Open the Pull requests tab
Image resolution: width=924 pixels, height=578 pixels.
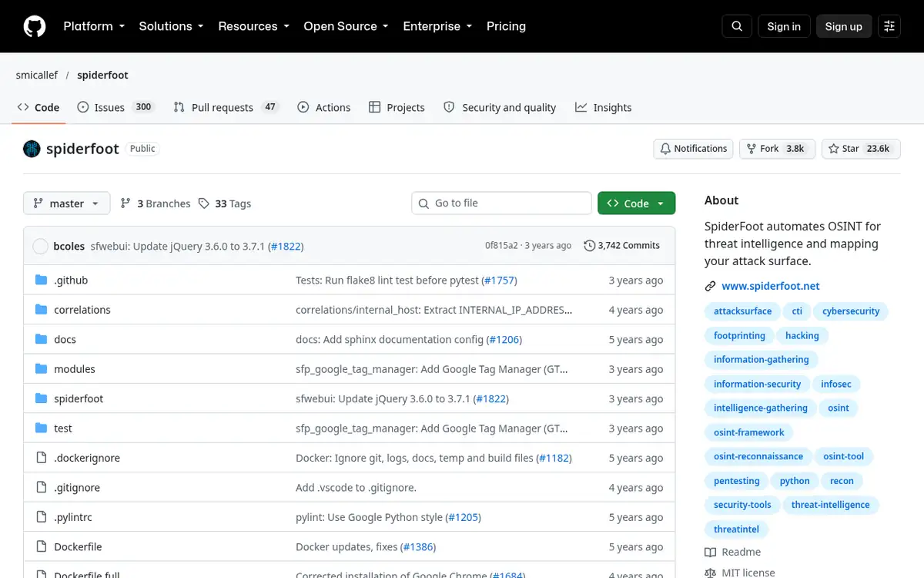coord(226,107)
